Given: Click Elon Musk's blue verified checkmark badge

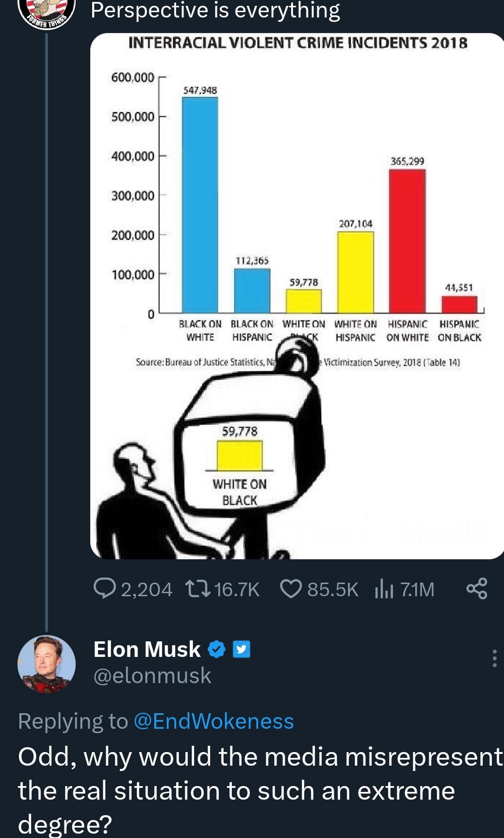Looking at the screenshot, I should pyautogui.click(x=217, y=649).
